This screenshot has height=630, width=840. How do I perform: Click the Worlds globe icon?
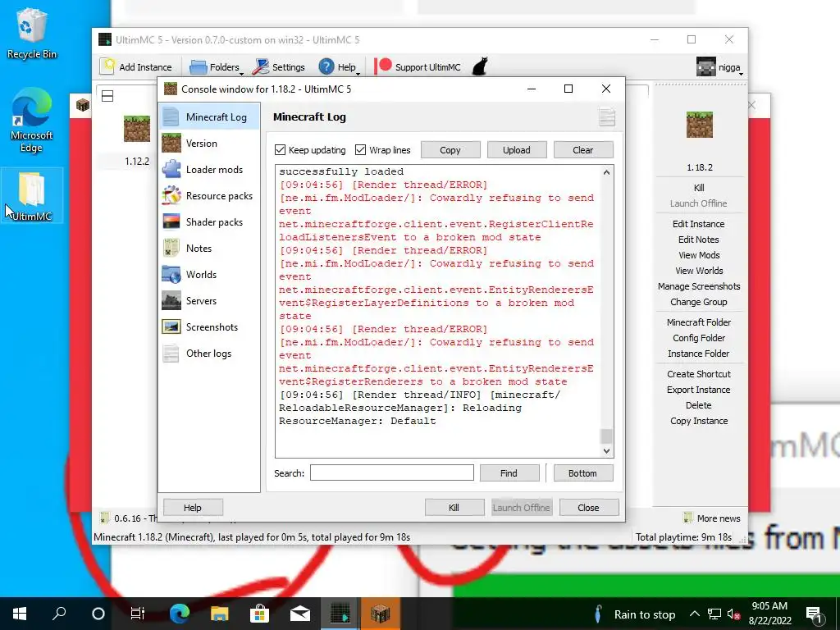(x=171, y=274)
